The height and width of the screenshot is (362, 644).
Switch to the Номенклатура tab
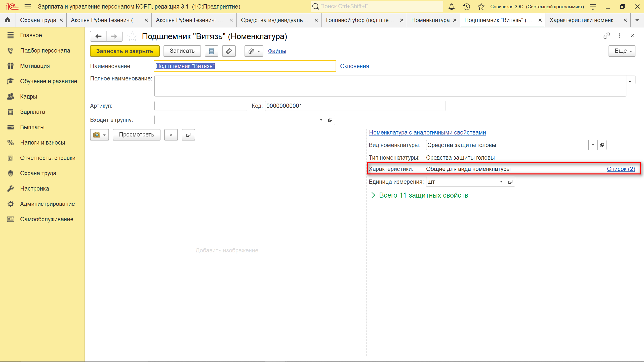pos(430,20)
